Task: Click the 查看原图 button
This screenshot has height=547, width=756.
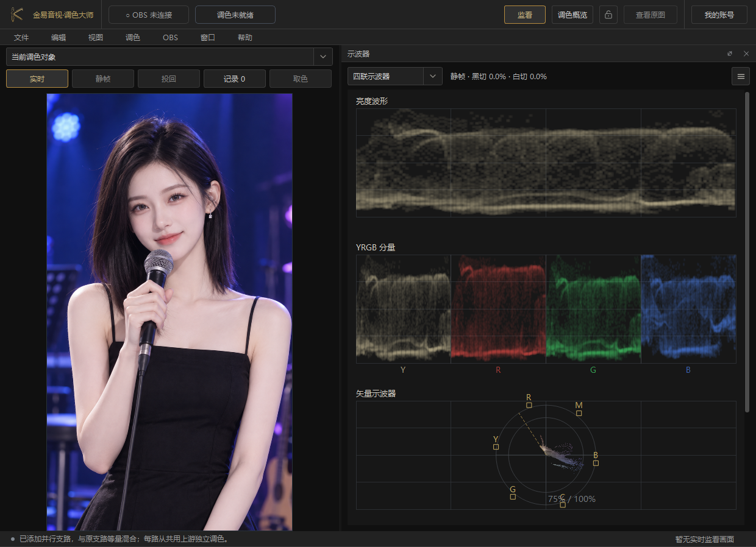Action: (x=651, y=15)
